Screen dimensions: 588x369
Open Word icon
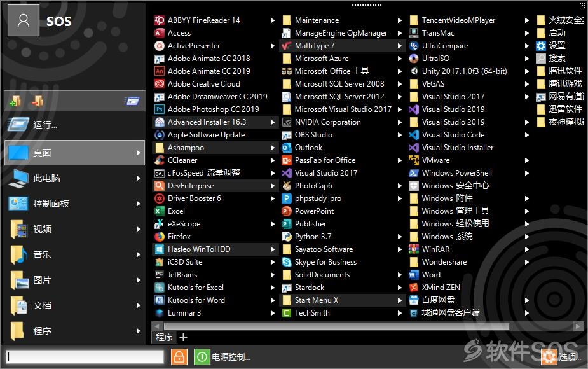point(414,275)
